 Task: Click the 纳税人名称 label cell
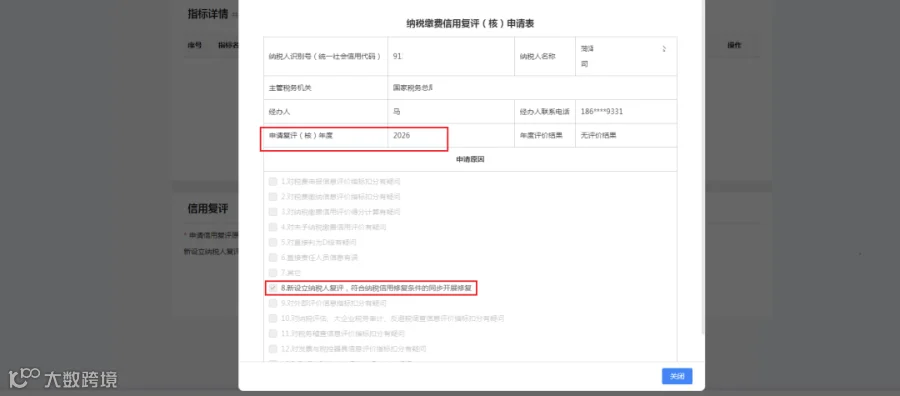545,56
